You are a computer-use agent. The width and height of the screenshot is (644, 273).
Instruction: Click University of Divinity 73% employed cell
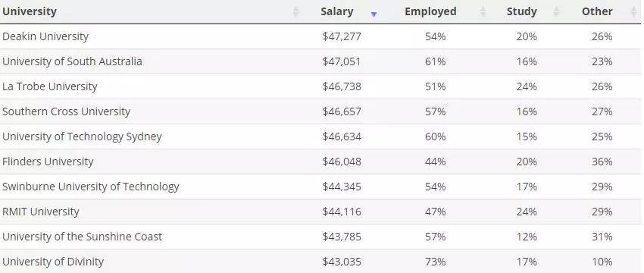(x=436, y=262)
